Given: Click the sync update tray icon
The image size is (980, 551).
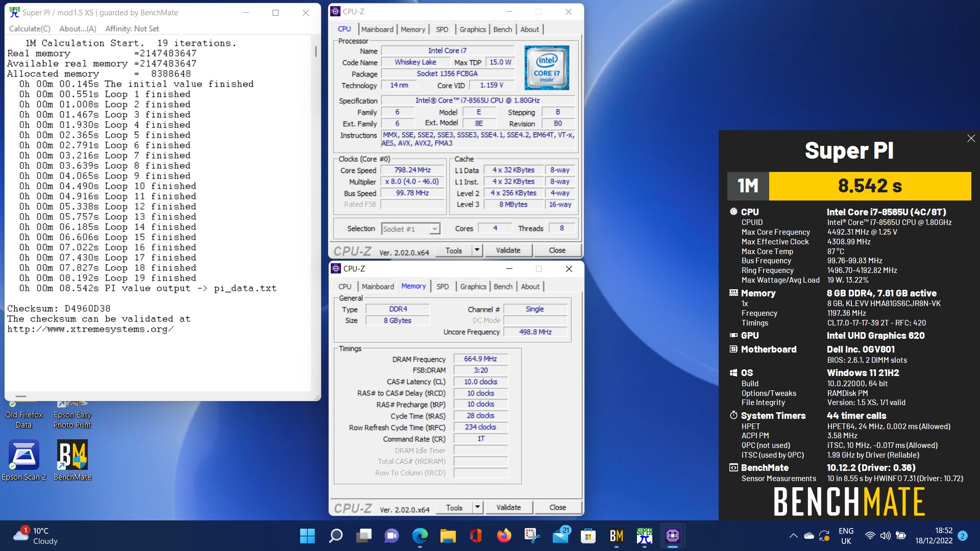Looking at the screenshot, I should (824, 536).
